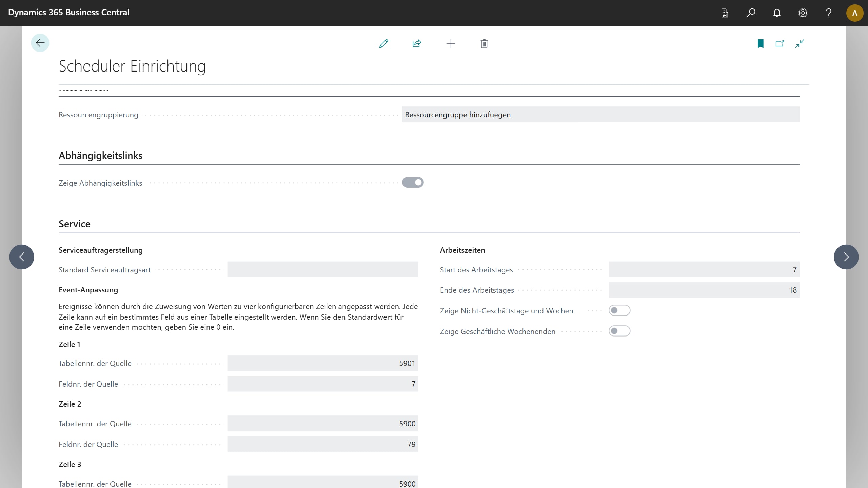Click the pencil edit icon
868x488 pixels.
383,44
